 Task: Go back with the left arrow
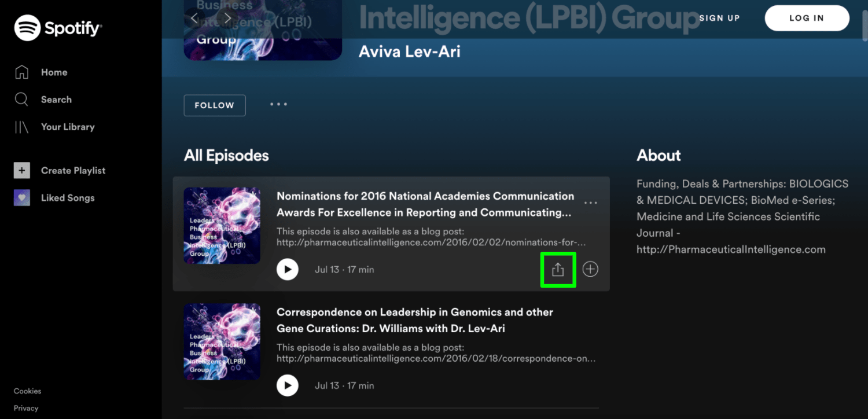click(x=194, y=19)
